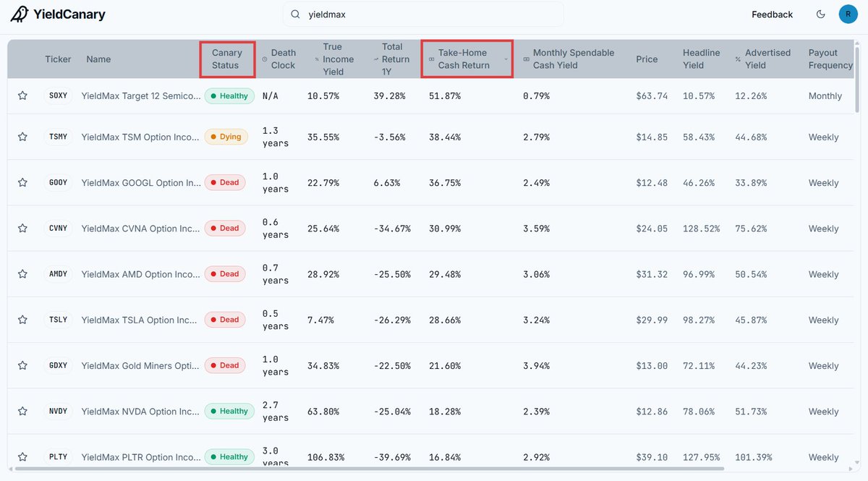Image resolution: width=868 pixels, height=481 pixels.
Task: Click Take-Home Cash Return sort chevron
Action: 506,59
